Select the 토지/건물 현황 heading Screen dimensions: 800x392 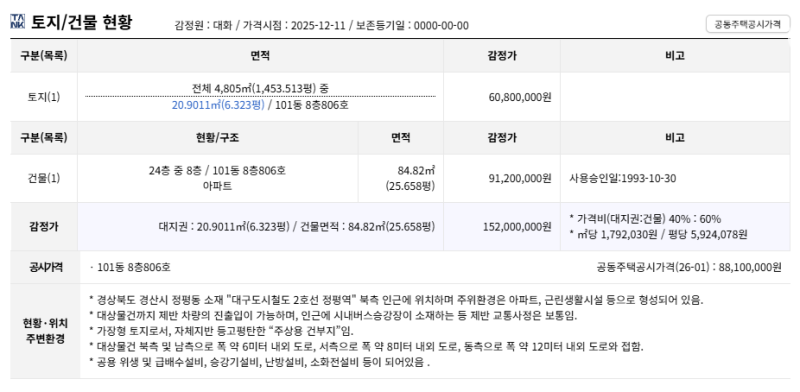[82, 22]
